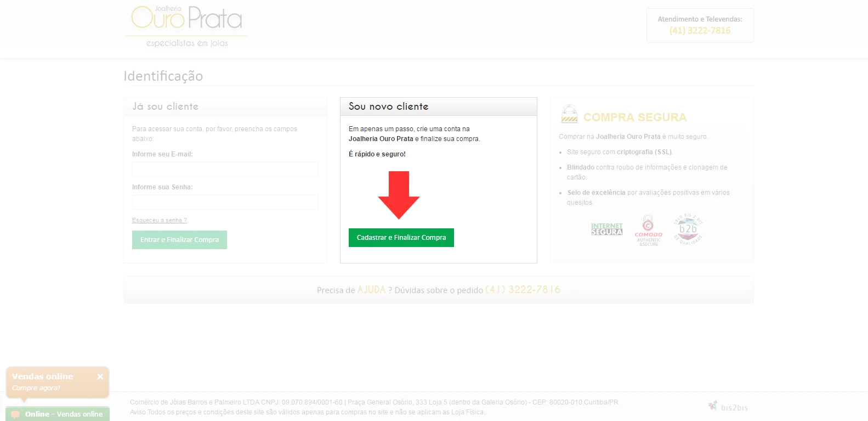Click the Joalheria Ouro Prata logo
The height and width of the screenshot is (421, 868).
click(x=186, y=26)
